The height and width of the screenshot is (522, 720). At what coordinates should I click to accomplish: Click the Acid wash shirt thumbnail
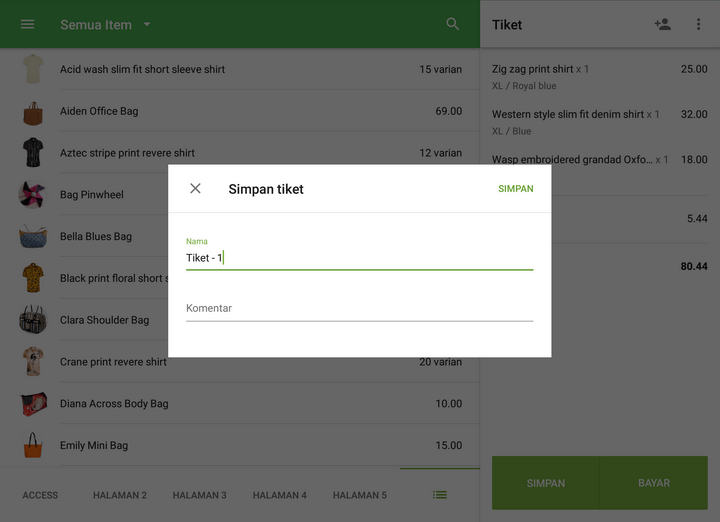(33, 69)
